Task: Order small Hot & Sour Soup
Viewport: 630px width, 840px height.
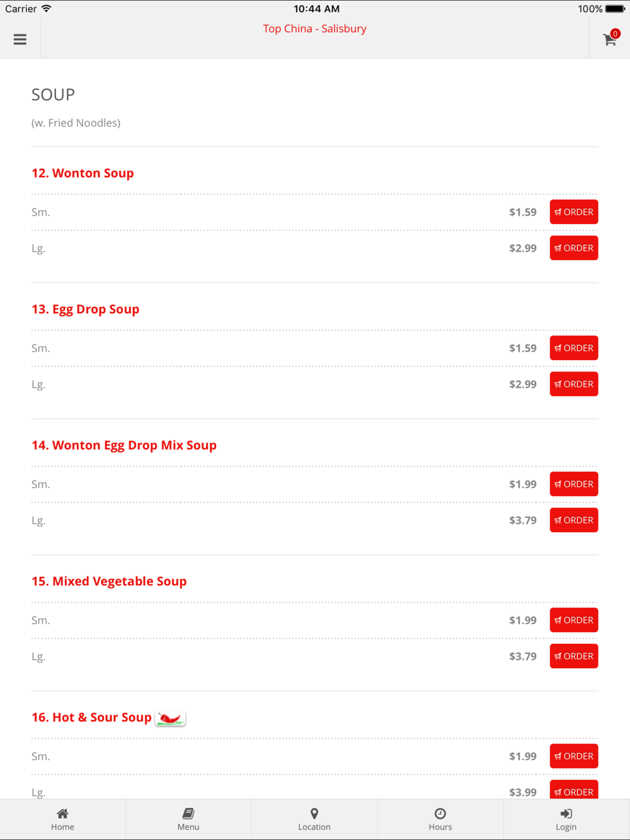Action: click(x=574, y=756)
